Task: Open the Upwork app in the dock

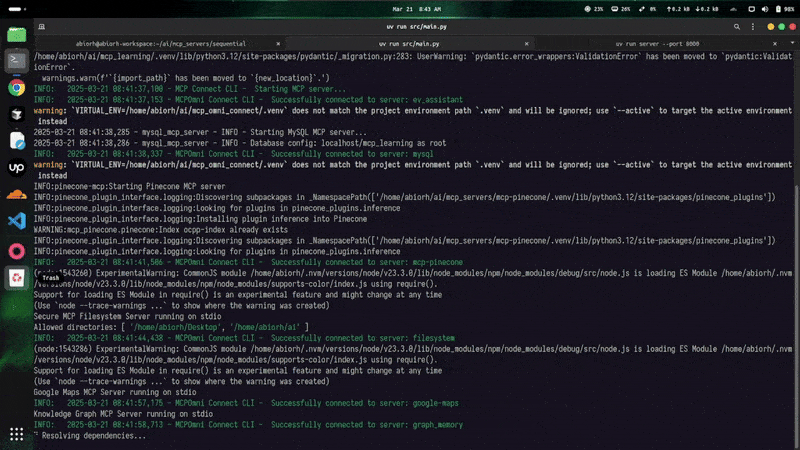Action: (x=17, y=168)
